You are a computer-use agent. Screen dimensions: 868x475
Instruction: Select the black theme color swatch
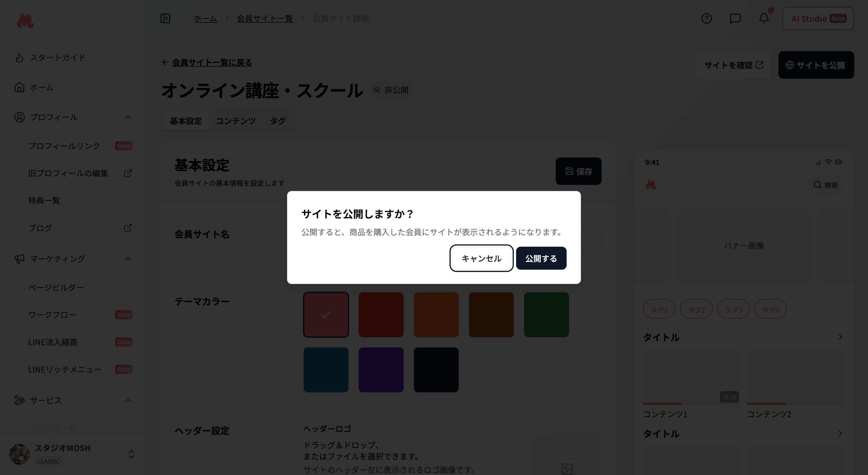[436, 370]
